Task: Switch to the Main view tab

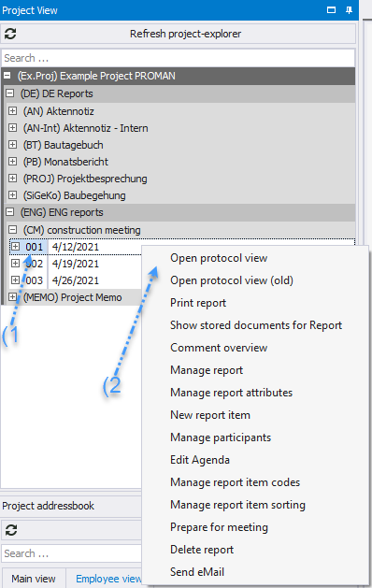Action: [x=34, y=579]
